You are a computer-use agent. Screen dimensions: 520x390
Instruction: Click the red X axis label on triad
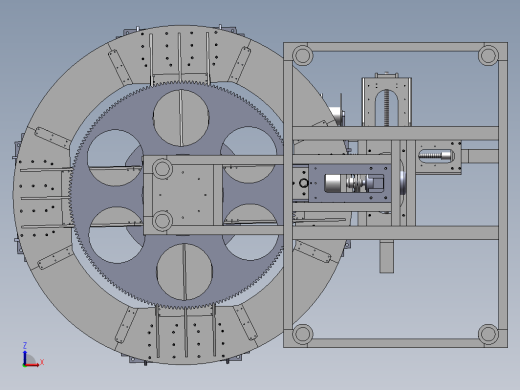tap(42, 362)
